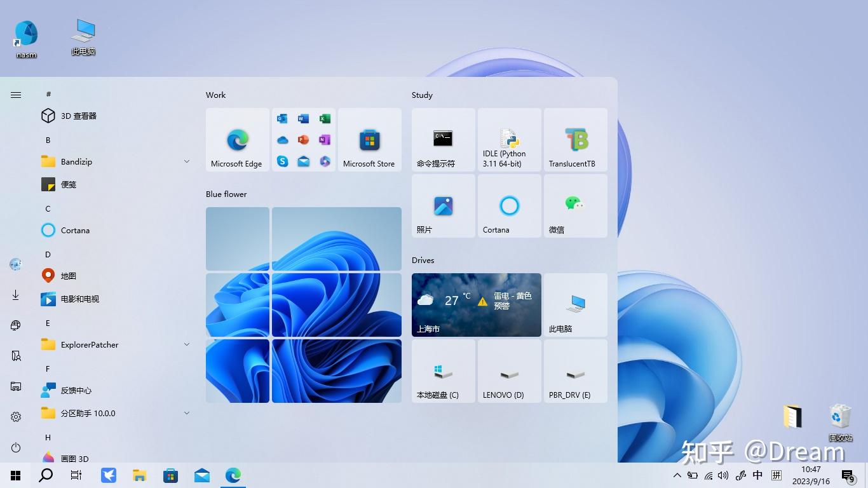Expand the Start menu navigation pane
The width and height of the screenshot is (868, 488).
pos(16,95)
